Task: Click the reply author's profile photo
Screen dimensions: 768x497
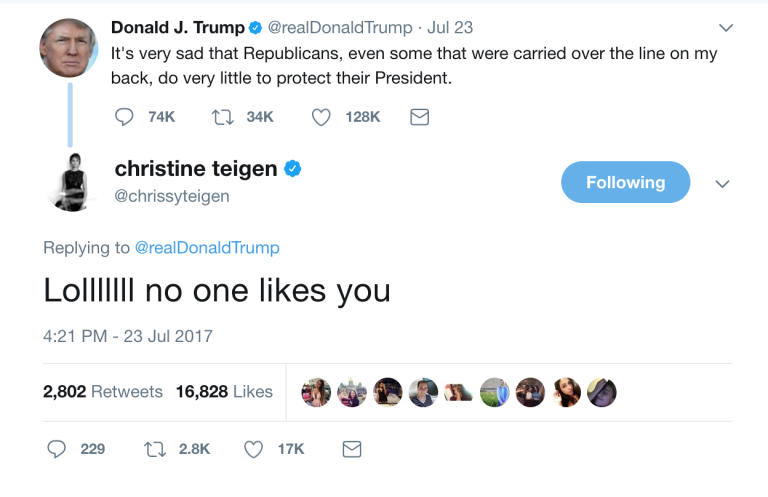Action: 70,182
